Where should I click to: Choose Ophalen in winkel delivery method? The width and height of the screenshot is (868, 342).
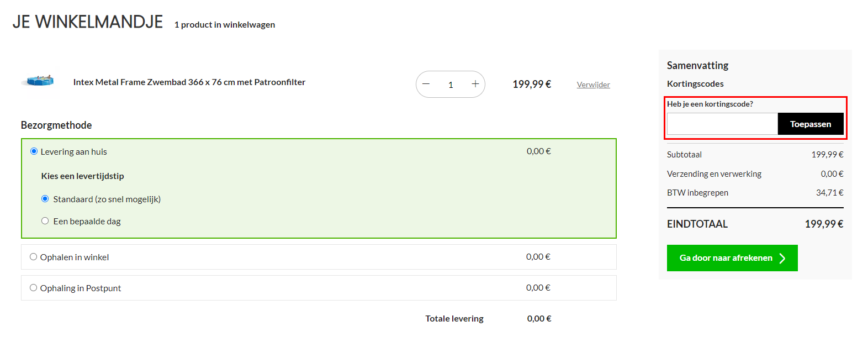point(34,257)
